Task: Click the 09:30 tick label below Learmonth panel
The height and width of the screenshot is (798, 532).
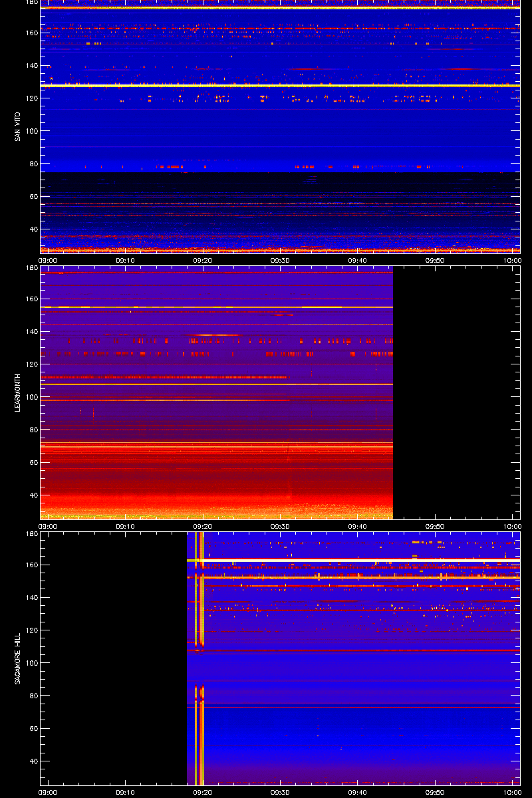Action: (280, 527)
